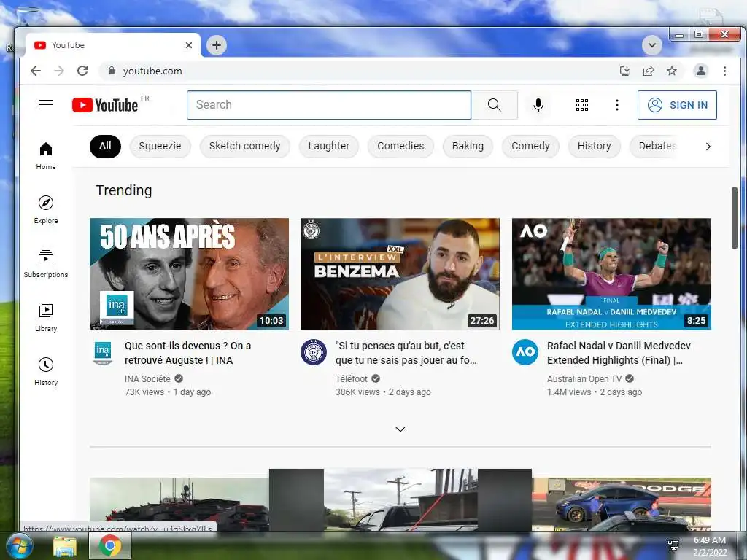Click the network tray icon

(x=673, y=545)
